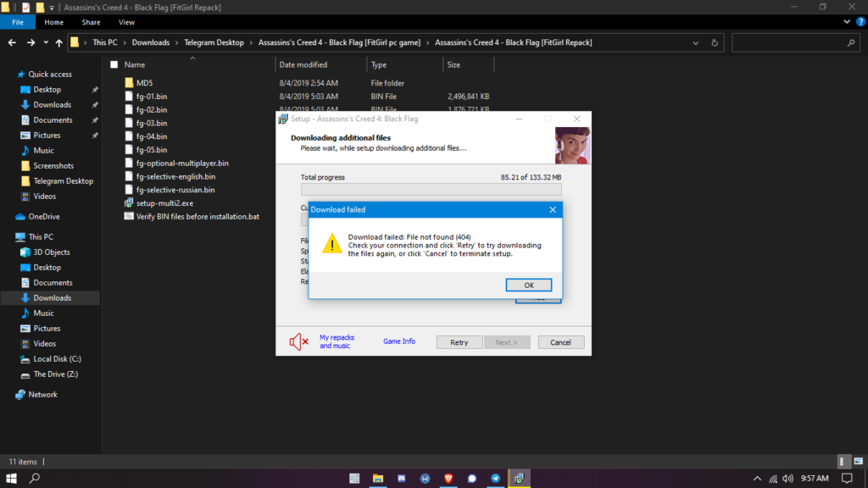Open recent locations dropdown arrow
This screenshot has width=868, height=488.
tap(46, 42)
